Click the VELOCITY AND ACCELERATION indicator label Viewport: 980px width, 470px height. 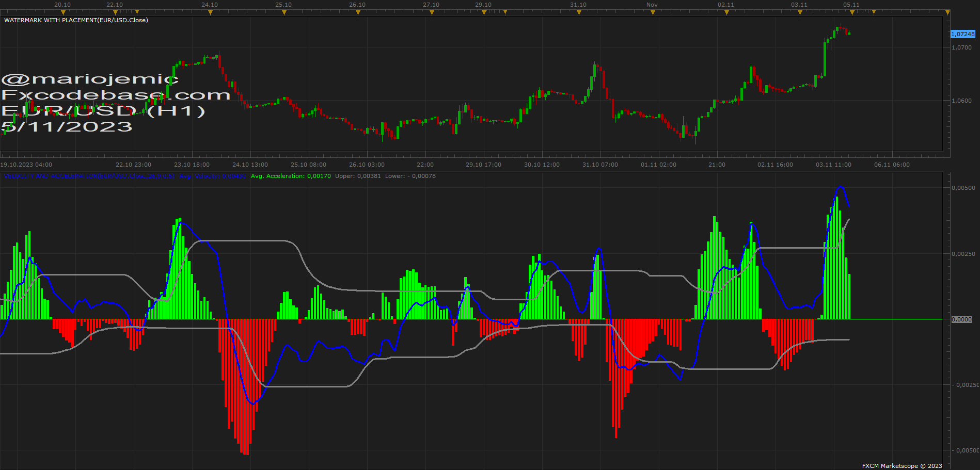(x=89, y=176)
